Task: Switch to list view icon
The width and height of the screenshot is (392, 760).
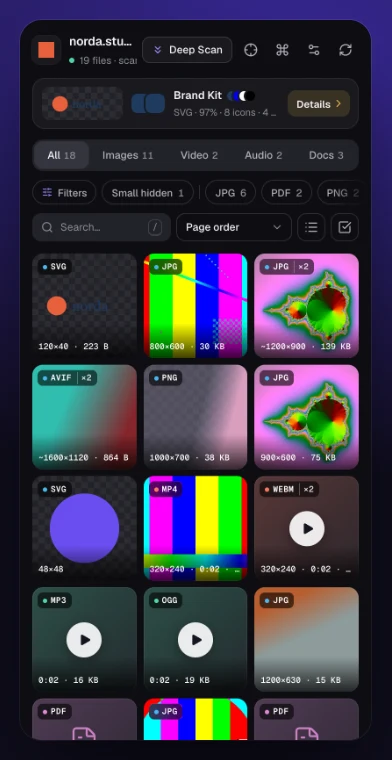Action: point(311,227)
